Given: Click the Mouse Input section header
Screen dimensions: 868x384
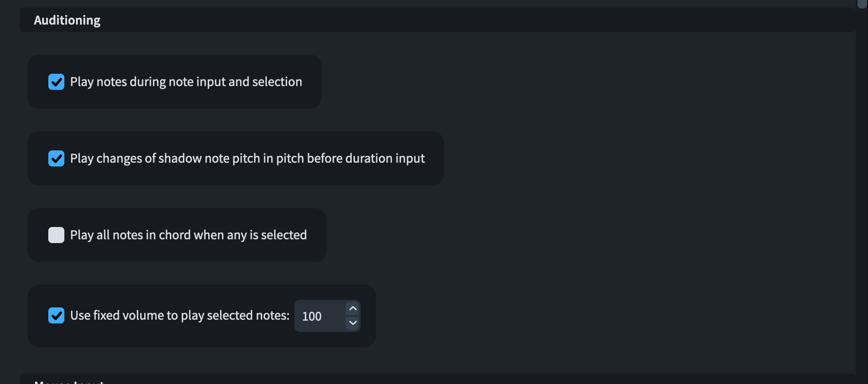Looking at the screenshot, I should (69, 381).
